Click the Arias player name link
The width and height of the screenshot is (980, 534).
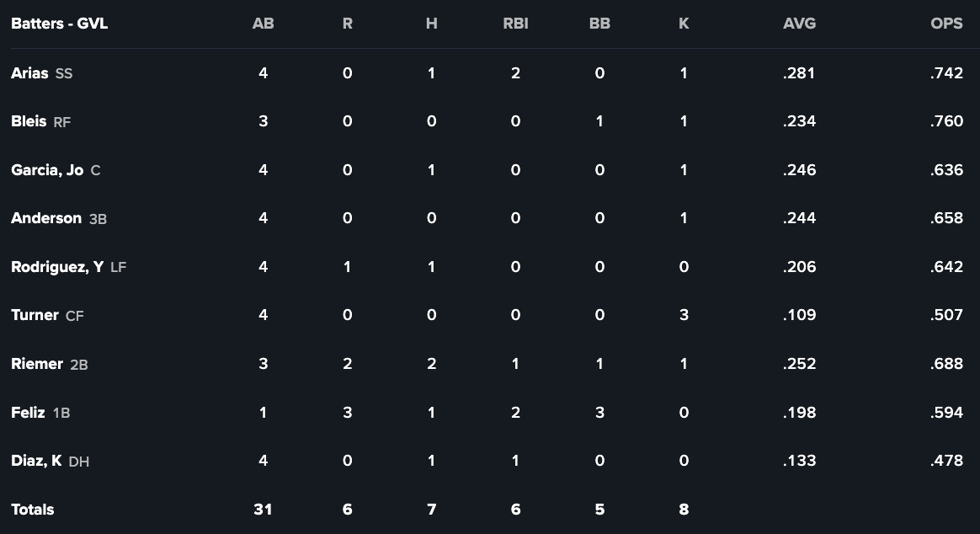(29, 73)
